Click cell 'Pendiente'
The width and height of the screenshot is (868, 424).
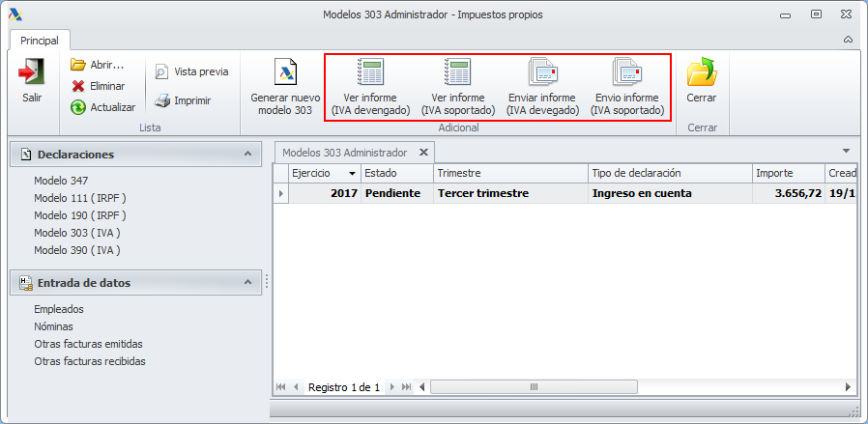pos(397,193)
